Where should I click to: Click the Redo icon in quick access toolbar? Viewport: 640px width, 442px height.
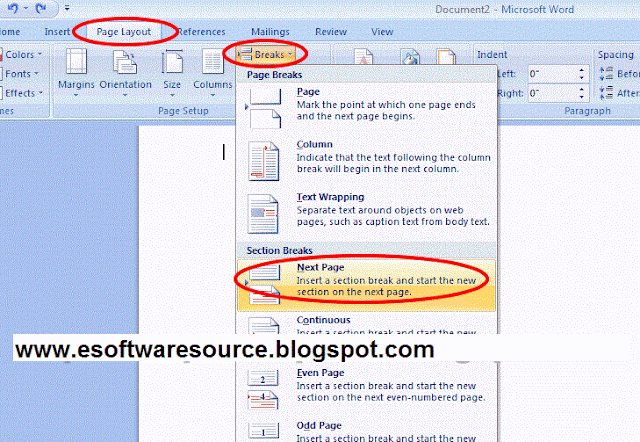(40, 7)
